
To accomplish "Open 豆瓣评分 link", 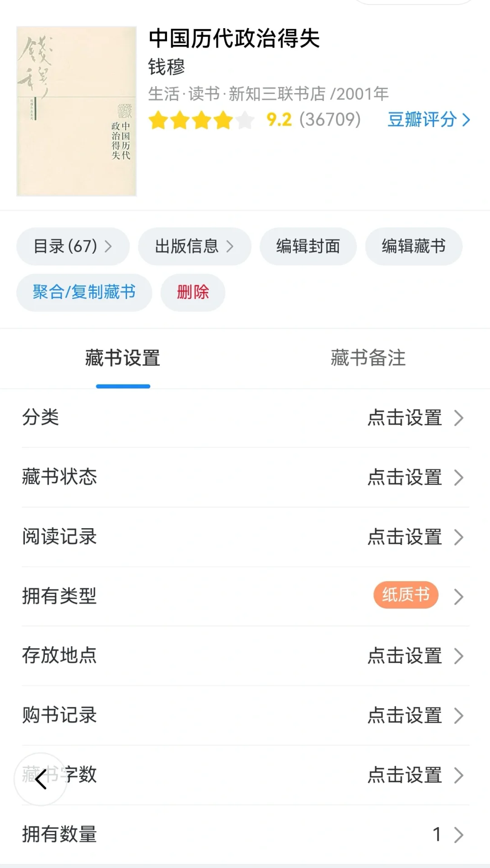I will click(429, 120).
